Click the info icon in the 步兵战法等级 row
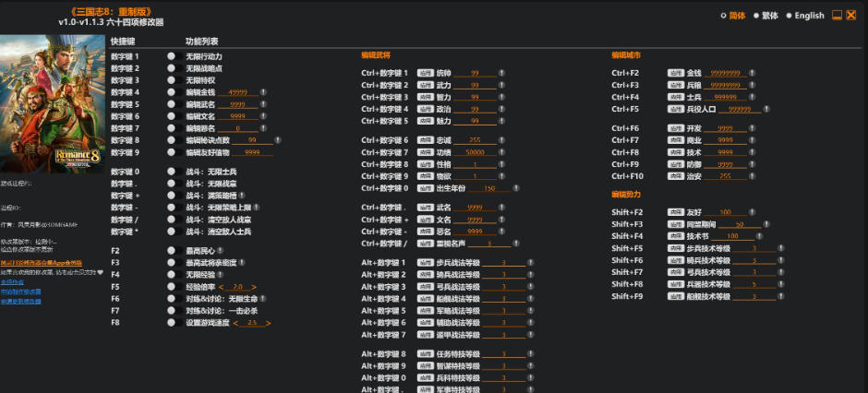The height and width of the screenshot is (393, 868). click(x=530, y=263)
